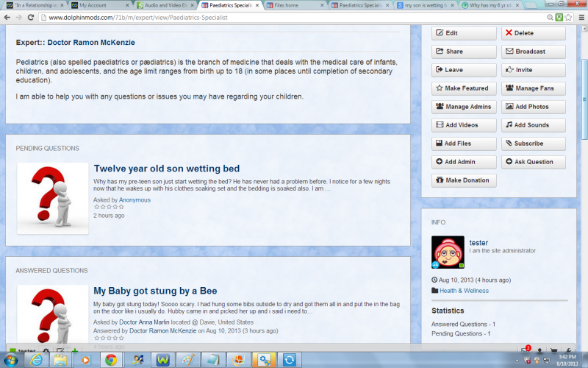Click the Subscribe button
Screen dimensions: 588x368
[x=534, y=144]
